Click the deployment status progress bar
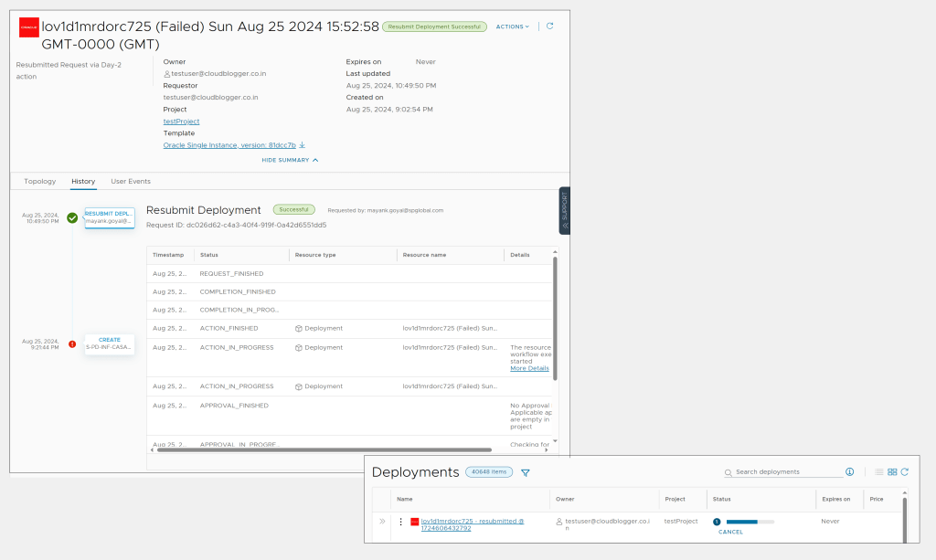Screen dimensions: 936x560 750,522
